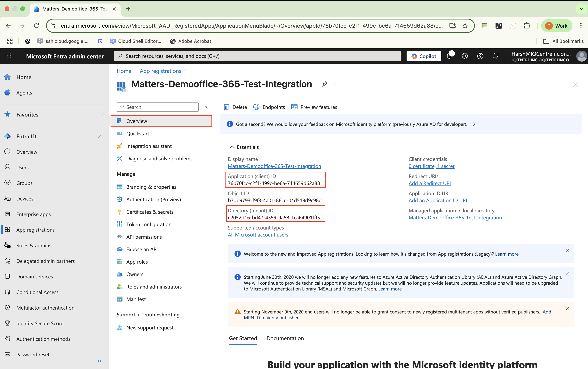Open the Adobe Acrobat bookmark
The height and width of the screenshot is (369, 588).
pyautogui.click(x=190, y=41)
